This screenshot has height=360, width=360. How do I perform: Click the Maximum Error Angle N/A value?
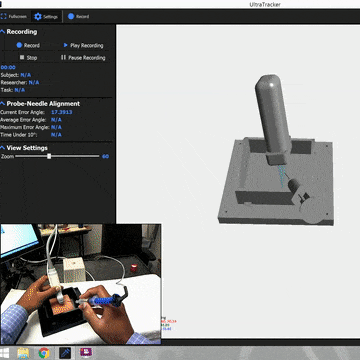(x=56, y=127)
